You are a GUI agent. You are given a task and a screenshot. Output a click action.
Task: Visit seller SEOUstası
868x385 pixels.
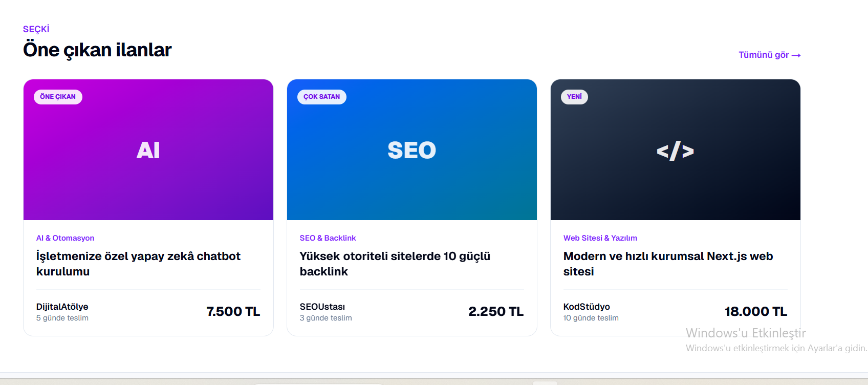(x=322, y=307)
